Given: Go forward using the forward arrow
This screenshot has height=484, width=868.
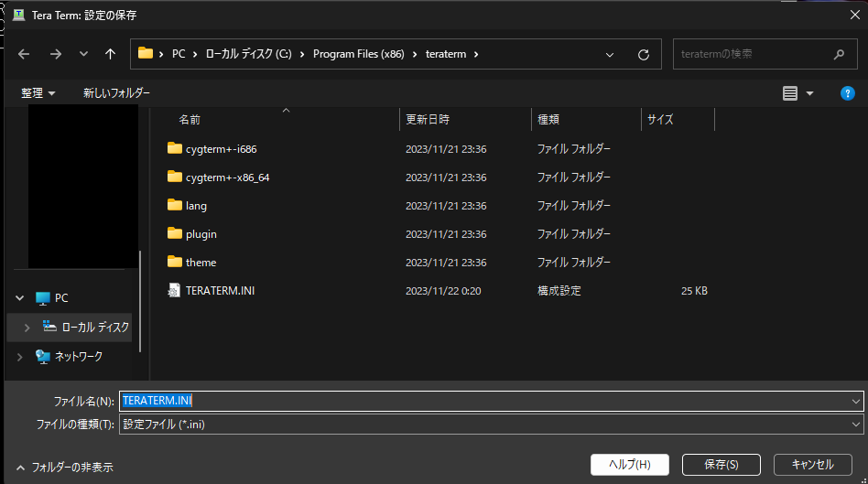Looking at the screenshot, I should 55,54.
